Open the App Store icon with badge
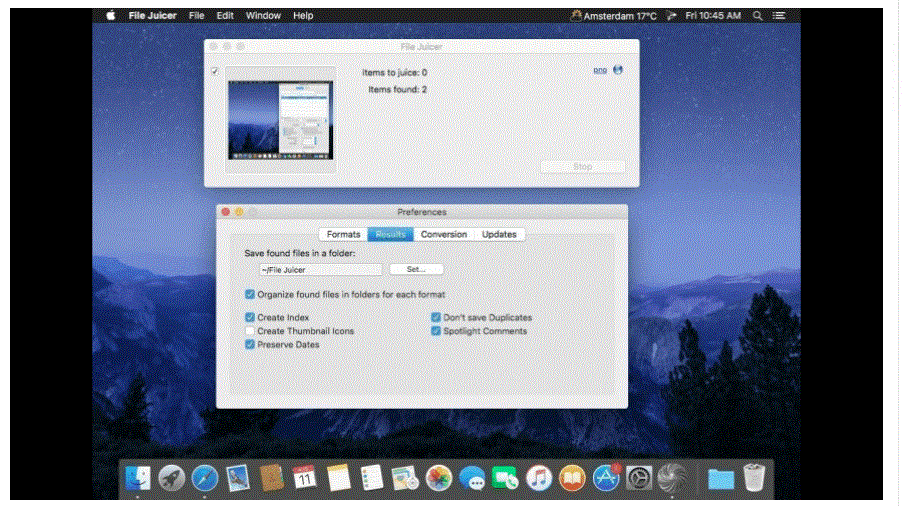 click(606, 478)
